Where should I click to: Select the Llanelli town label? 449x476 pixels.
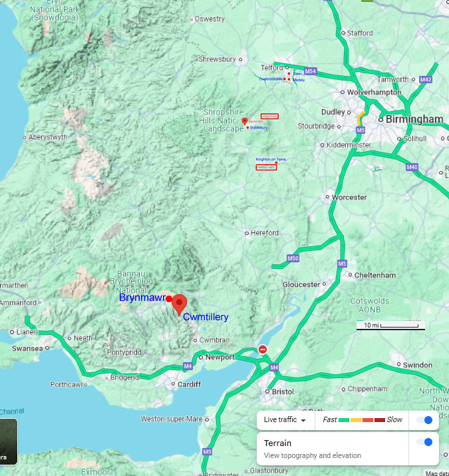[x=27, y=332]
